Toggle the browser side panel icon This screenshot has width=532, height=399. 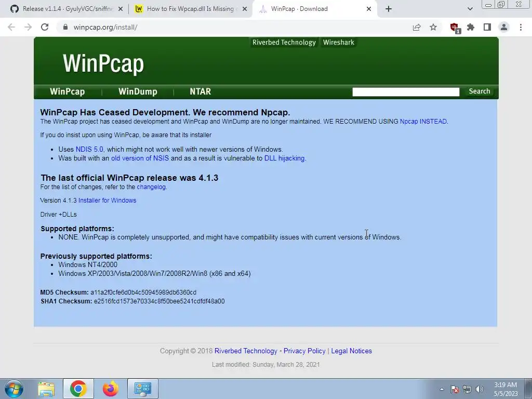click(487, 27)
